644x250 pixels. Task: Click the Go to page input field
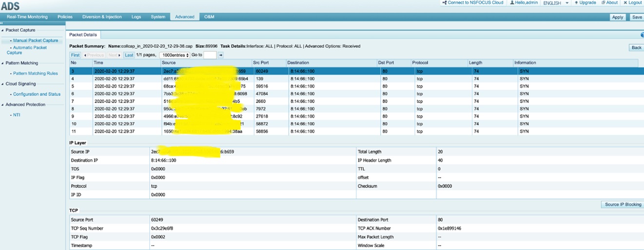[x=210, y=55]
